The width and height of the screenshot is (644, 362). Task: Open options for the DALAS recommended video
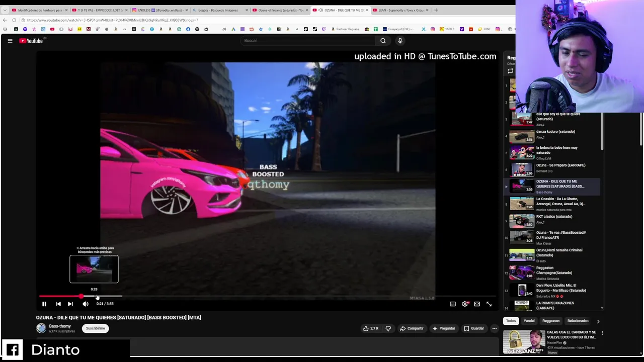602,333
